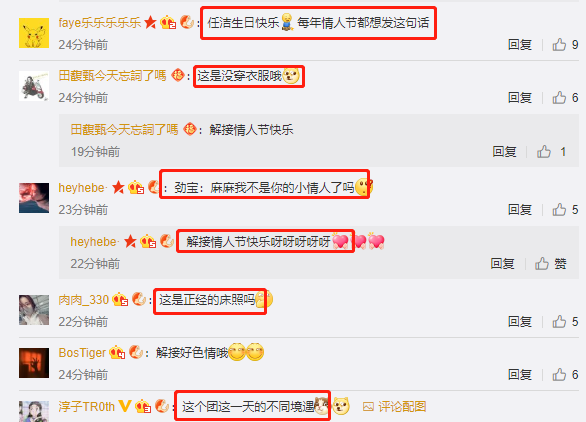Click thumbs-up on 这是没穿衣服哦 comment
The width and height of the screenshot is (586, 422).
(559, 98)
